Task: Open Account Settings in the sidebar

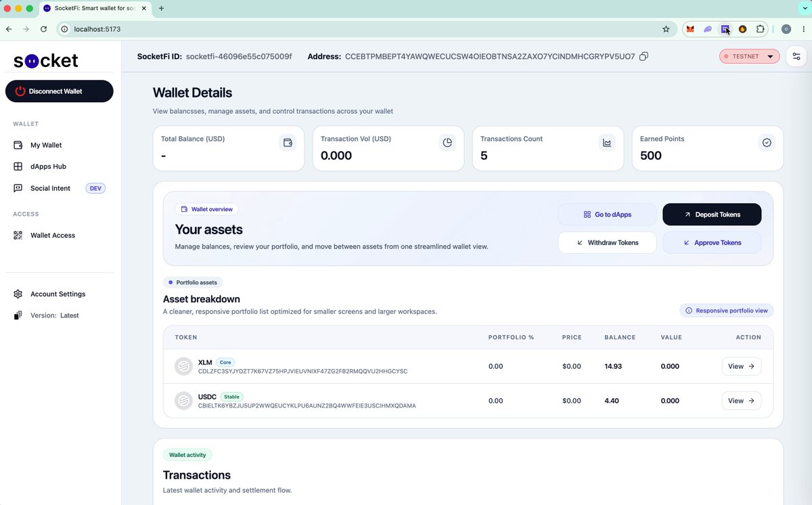Action: [x=60, y=294]
